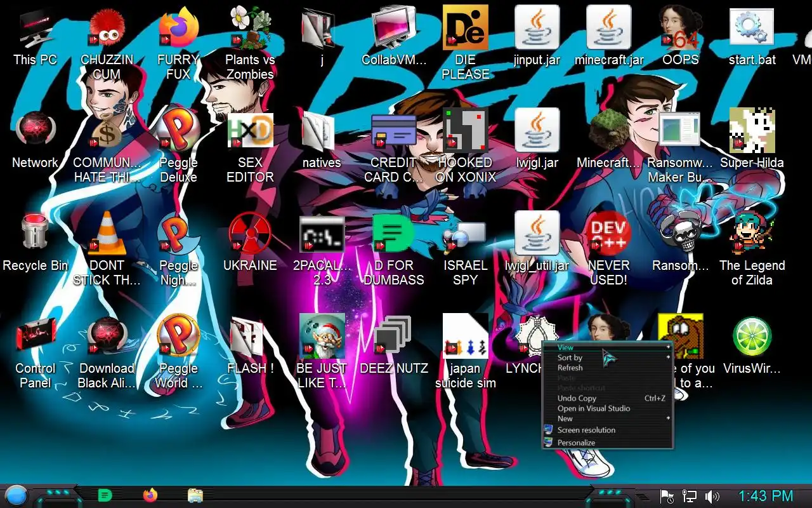Choose Open in Visual Studio
Viewport: 812px width, 508px height.
[607, 408]
